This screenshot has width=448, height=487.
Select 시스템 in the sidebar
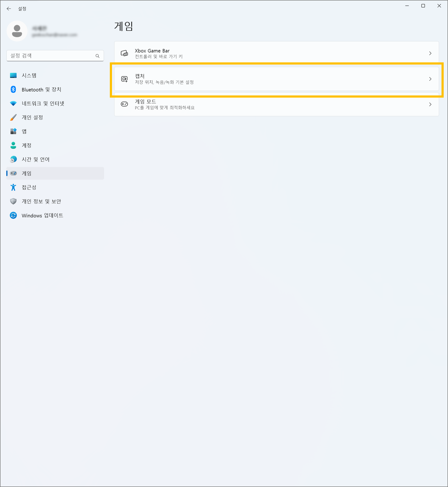tap(29, 76)
